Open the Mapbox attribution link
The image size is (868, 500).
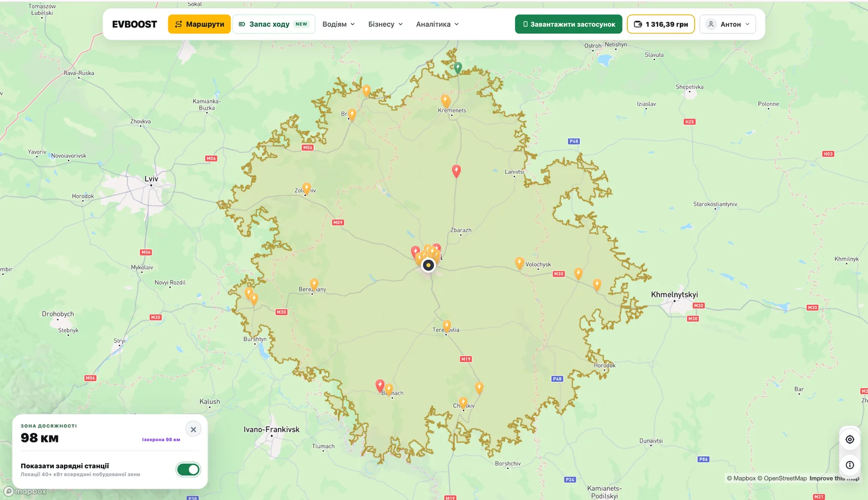(x=741, y=478)
